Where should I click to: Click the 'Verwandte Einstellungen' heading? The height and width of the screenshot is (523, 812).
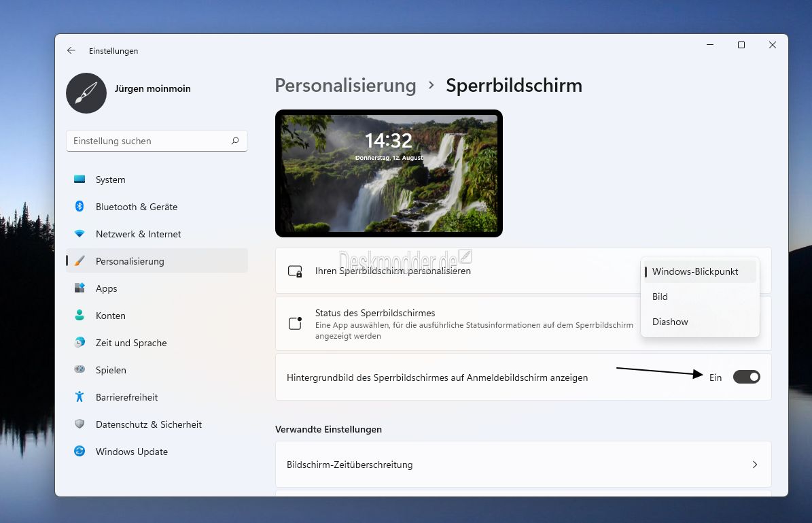328,429
